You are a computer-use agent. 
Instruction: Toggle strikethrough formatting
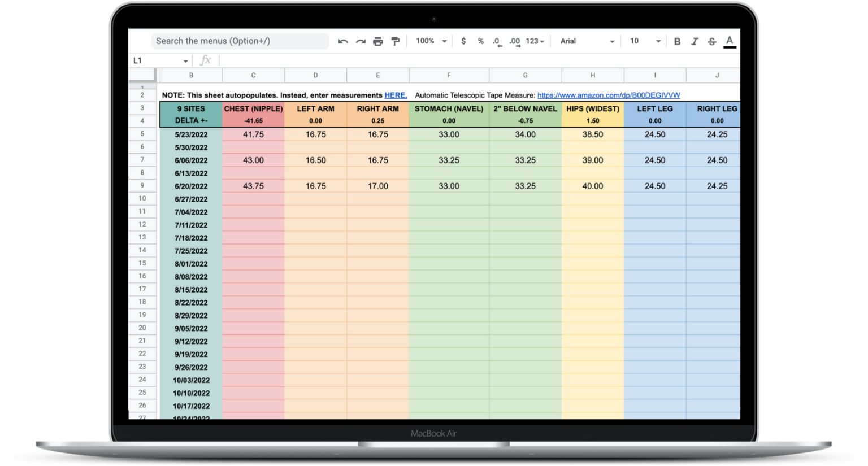pyautogui.click(x=711, y=41)
